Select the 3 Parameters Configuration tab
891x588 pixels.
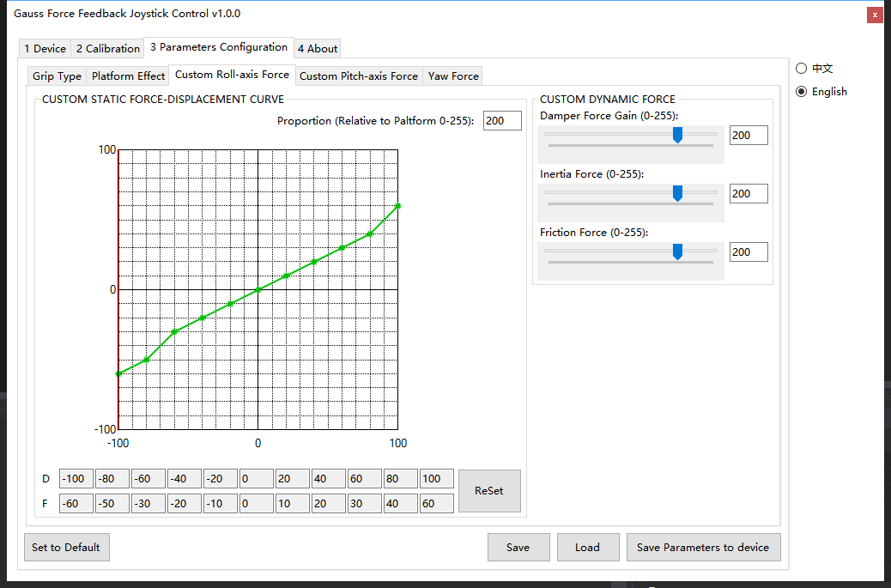coord(219,47)
